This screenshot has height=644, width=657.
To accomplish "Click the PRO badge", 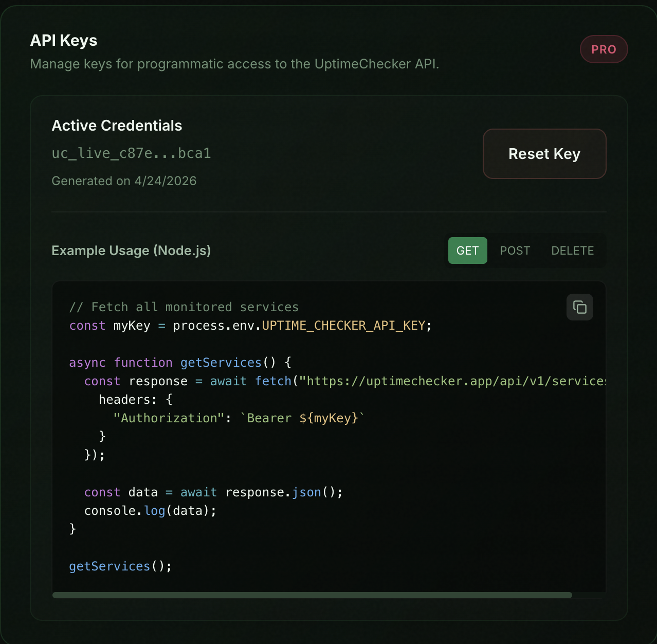I will click(604, 49).
